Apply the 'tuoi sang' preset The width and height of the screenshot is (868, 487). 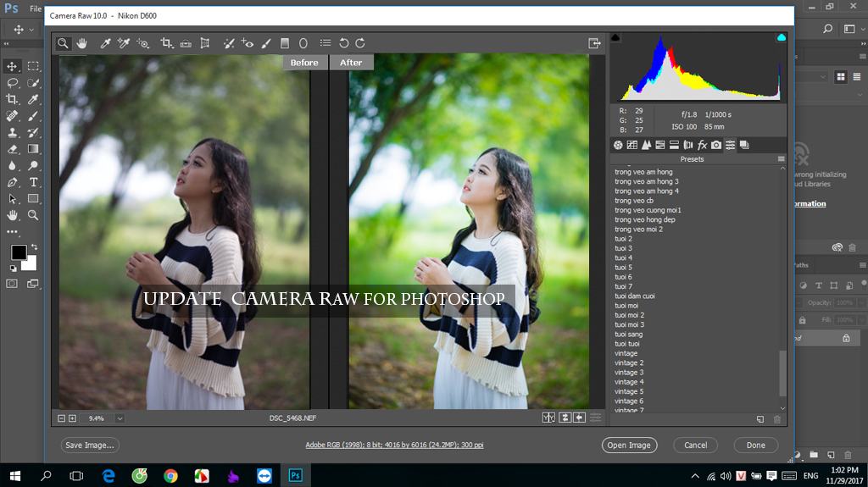tap(628, 335)
